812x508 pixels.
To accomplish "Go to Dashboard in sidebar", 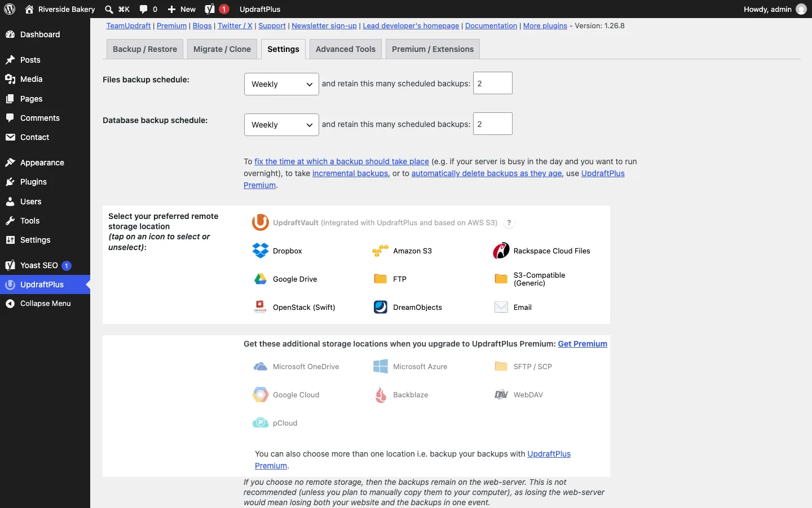I will click(x=45, y=34).
